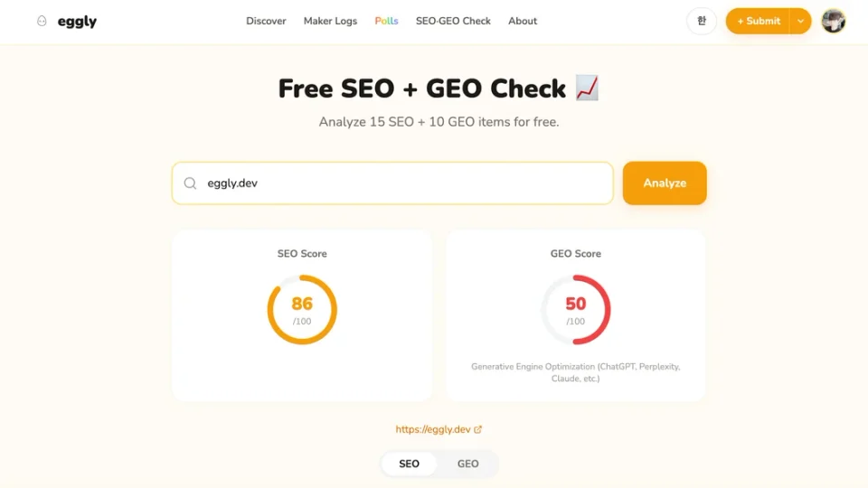Click the eggly egg logo icon
This screenshot has width=868, height=488.
point(42,21)
